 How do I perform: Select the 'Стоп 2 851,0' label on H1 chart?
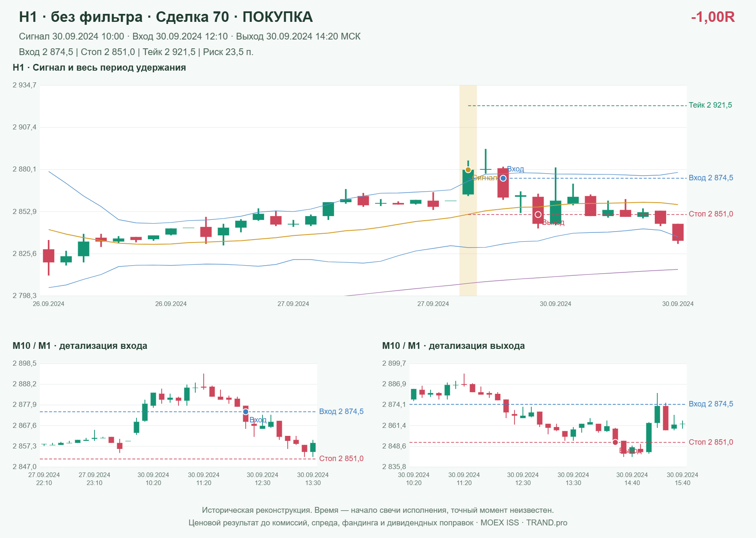[711, 214]
